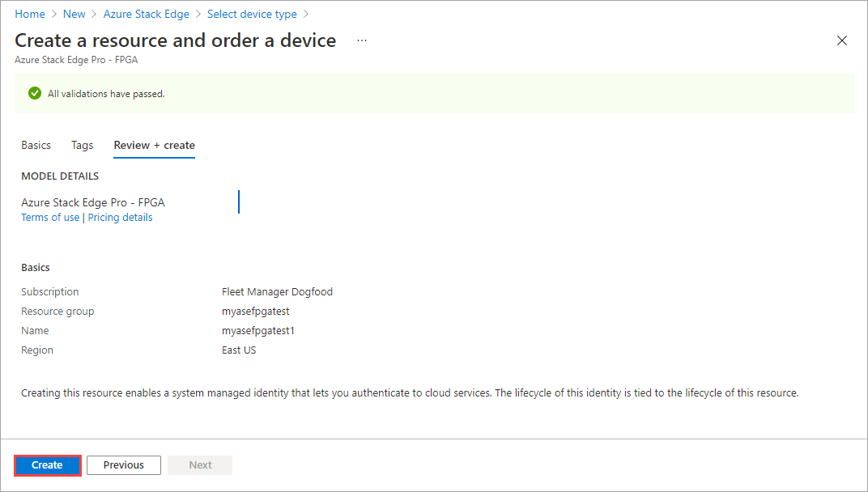Click the Select device type breadcrumb
This screenshot has height=492, width=868.
(251, 13)
